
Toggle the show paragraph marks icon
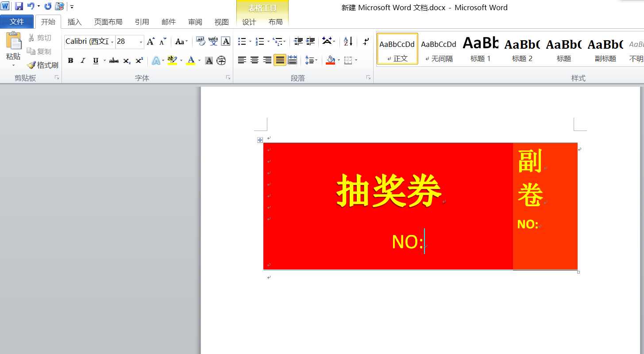click(366, 42)
